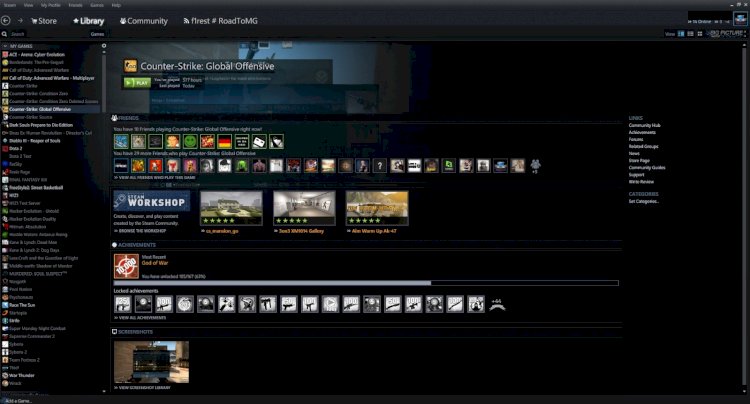Open the f1rest # RoadToMG profile tab
The width and height of the screenshot is (750, 404).
[x=221, y=21]
